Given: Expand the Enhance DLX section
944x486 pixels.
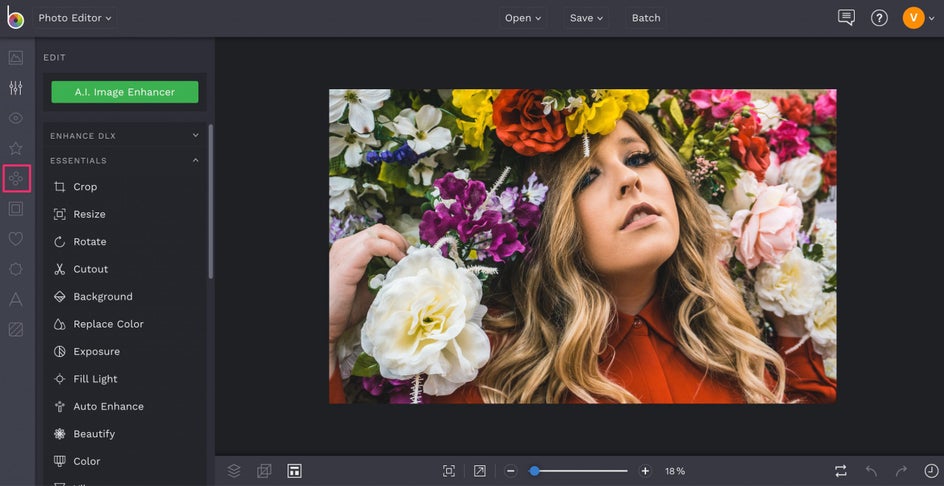Looking at the screenshot, I should (x=125, y=135).
